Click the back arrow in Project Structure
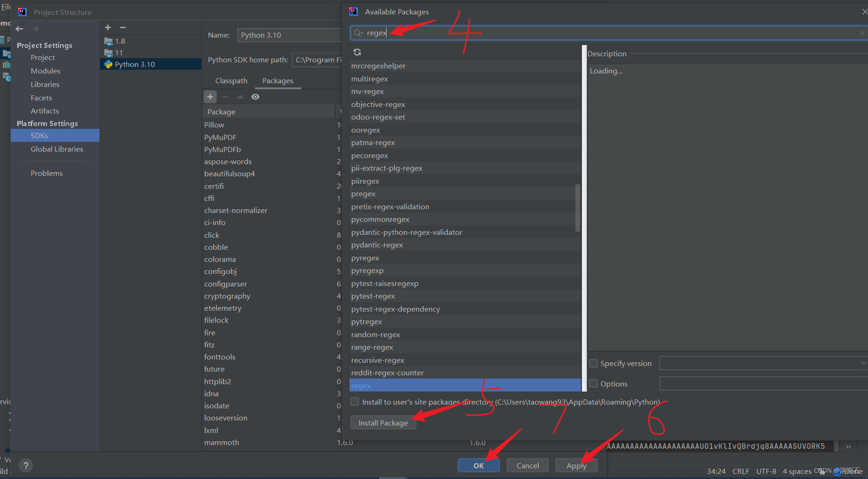 (x=19, y=28)
